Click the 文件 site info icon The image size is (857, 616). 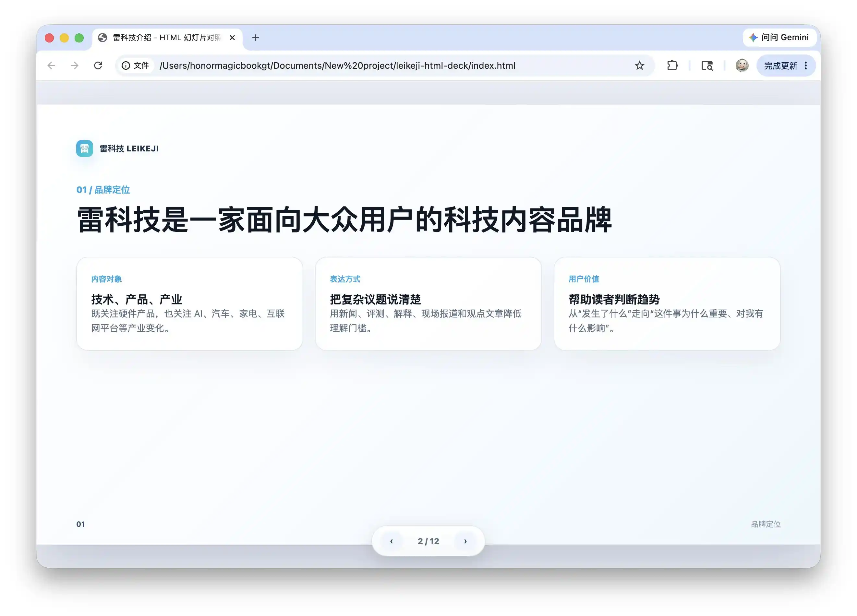tap(135, 66)
